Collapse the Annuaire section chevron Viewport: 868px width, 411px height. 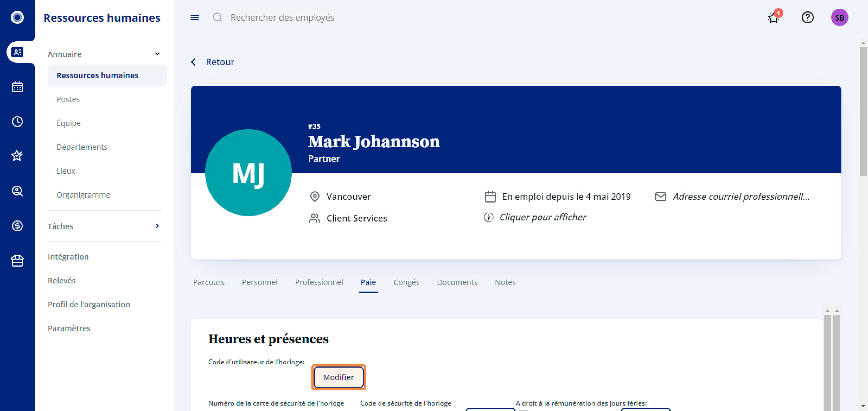pyautogui.click(x=157, y=54)
